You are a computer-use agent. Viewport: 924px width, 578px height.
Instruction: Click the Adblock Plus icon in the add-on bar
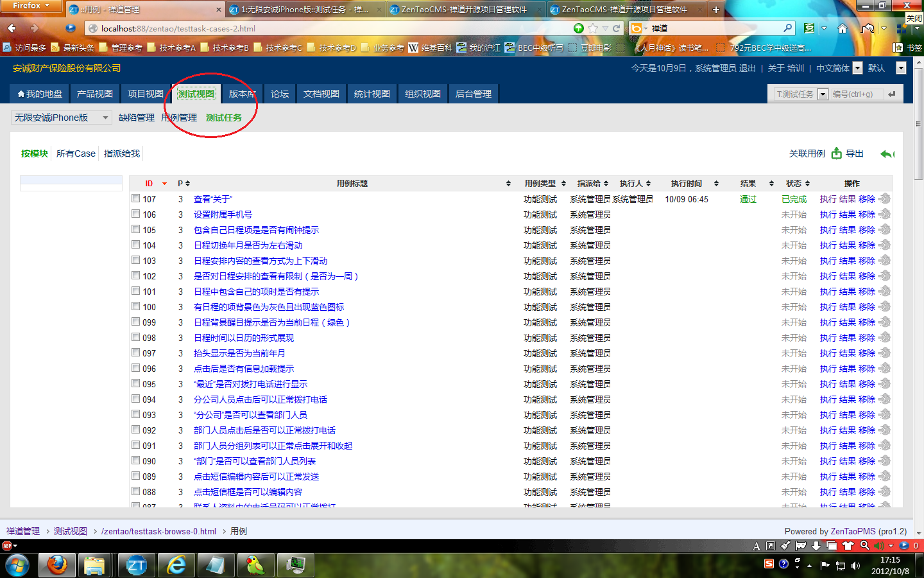[x=7, y=546]
